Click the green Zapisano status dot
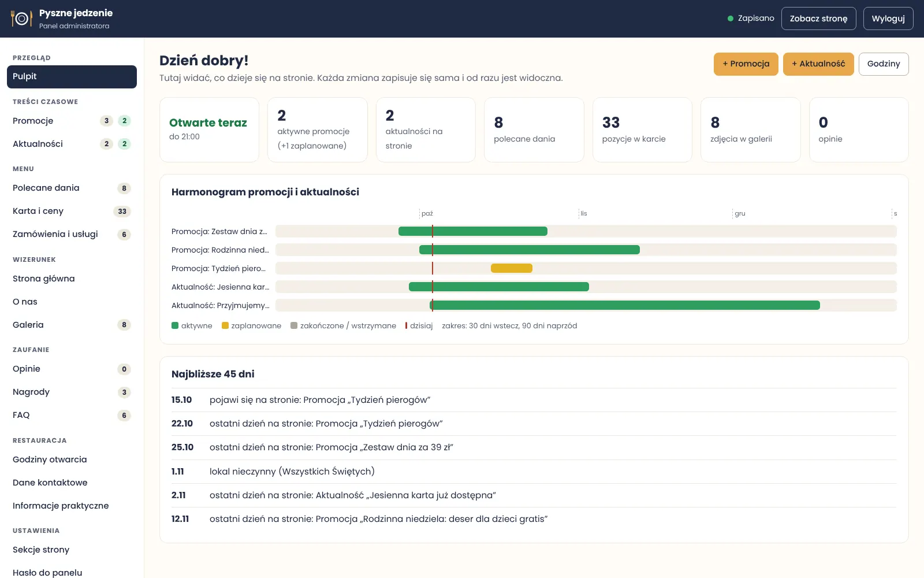Screen dimensions: 924x578 (731, 18)
